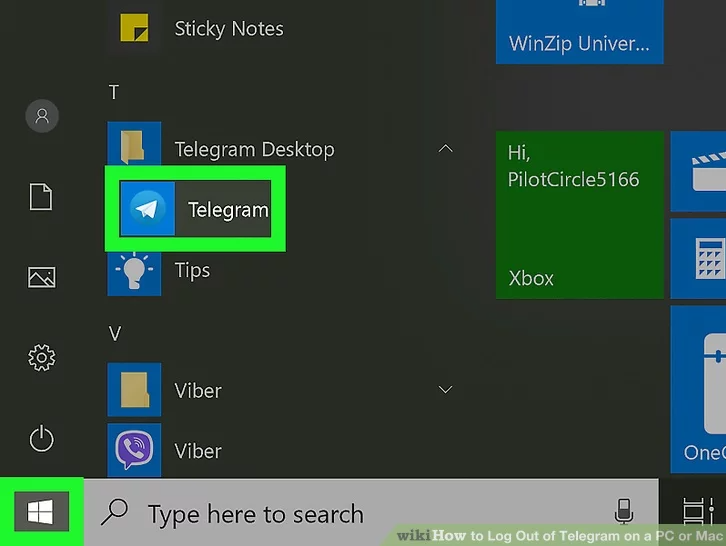Open Documents from Start sidebar

click(41, 196)
